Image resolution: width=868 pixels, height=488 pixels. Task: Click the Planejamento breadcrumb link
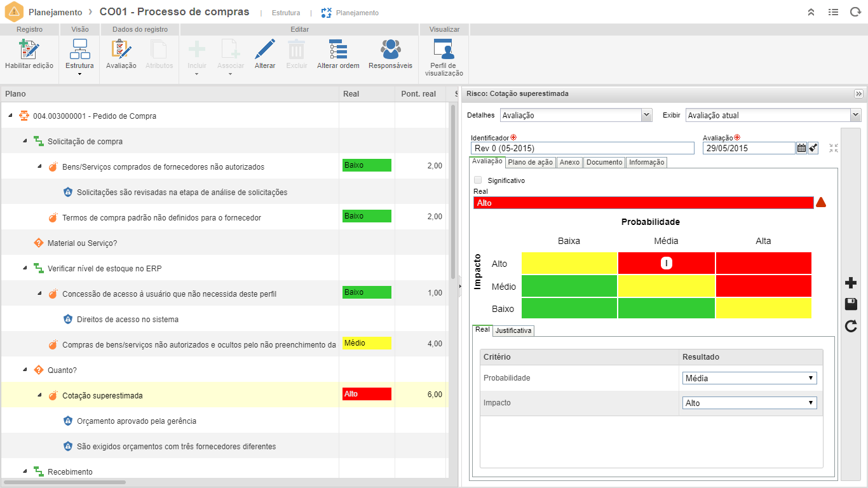[55, 12]
